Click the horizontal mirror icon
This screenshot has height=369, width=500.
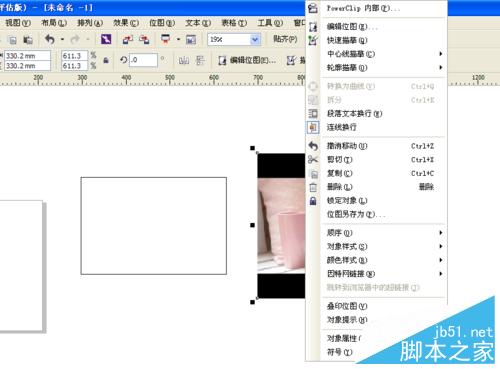click(x=184, y=60)
